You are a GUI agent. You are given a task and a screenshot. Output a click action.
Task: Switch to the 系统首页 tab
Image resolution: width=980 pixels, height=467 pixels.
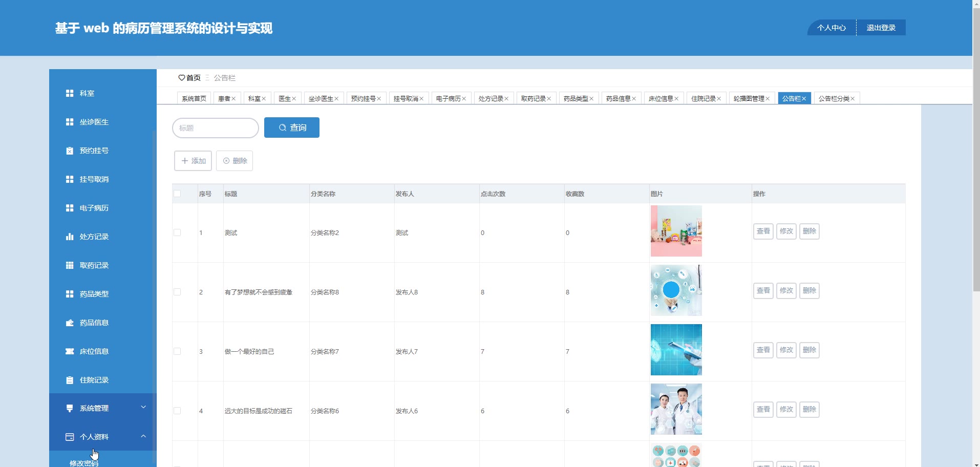coord(194,98)
